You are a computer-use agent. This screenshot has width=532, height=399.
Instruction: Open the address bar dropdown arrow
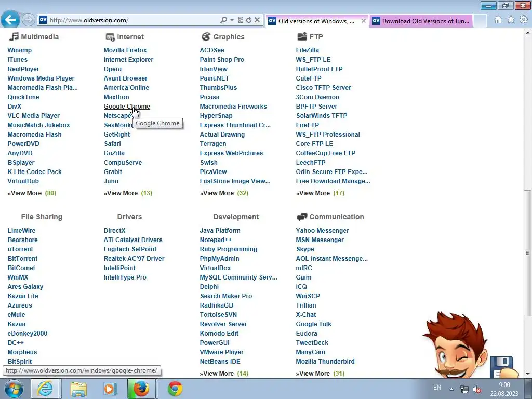click(232, 20)
